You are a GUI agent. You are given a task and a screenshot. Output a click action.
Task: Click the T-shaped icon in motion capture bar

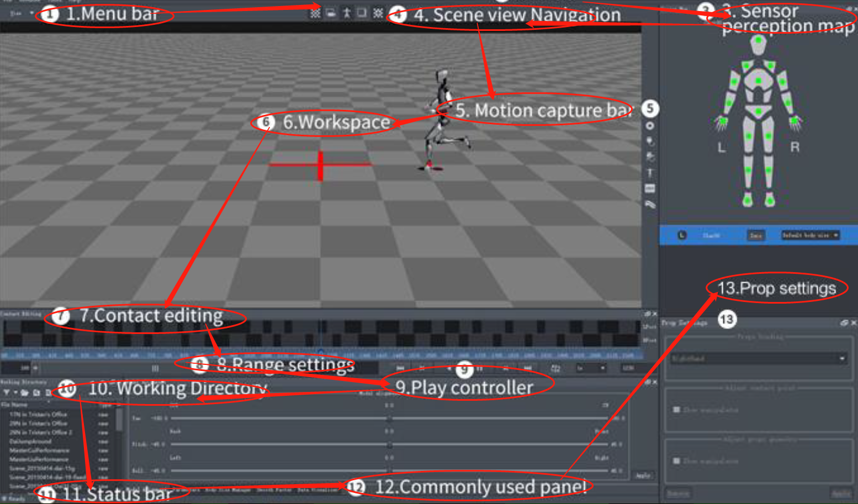650,172
